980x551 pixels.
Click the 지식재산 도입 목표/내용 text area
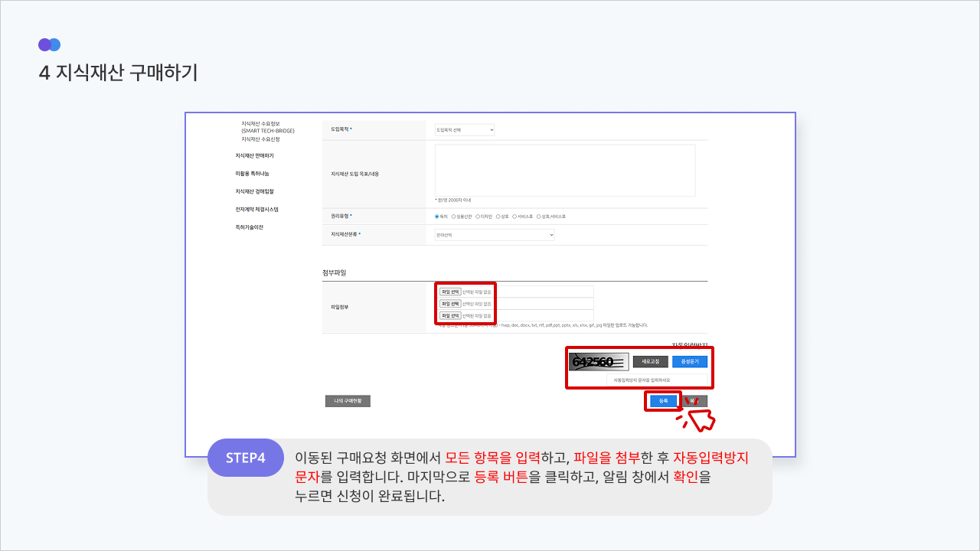(x=565, y=171)
